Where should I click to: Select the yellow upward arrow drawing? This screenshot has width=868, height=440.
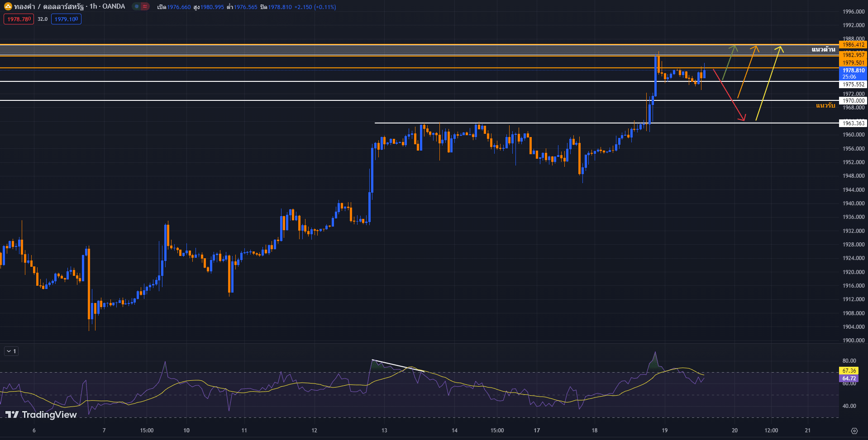click(x=768, y=84)
